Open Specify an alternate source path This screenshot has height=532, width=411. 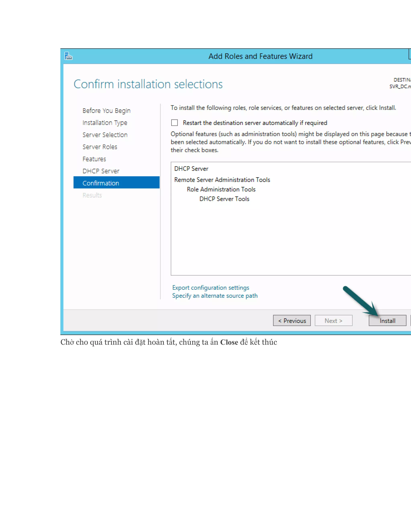pos(215,296)
